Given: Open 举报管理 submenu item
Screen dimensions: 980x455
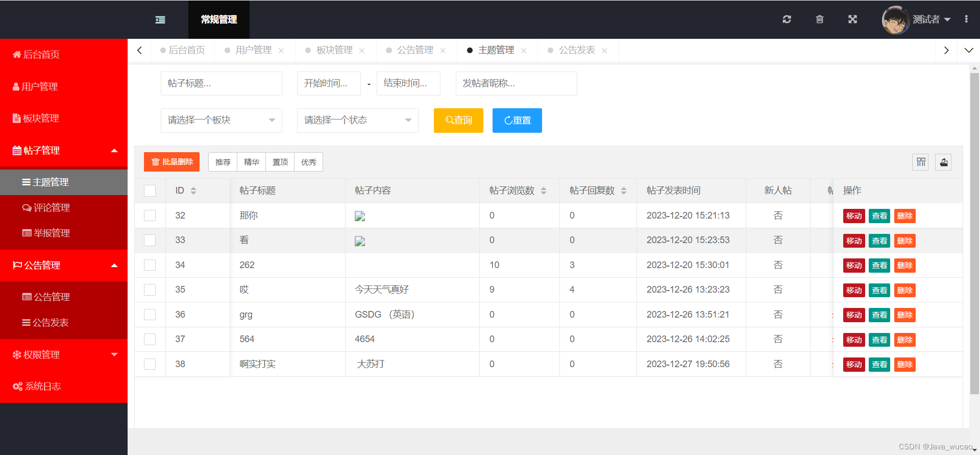Looking at the screenshot, I should tap(64, 233).
